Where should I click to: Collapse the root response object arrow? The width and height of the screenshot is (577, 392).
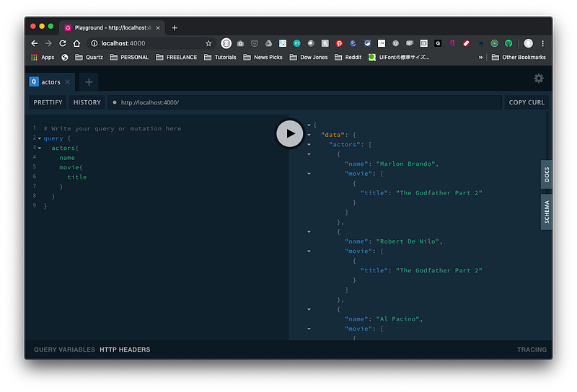click(x=309, y=125)
